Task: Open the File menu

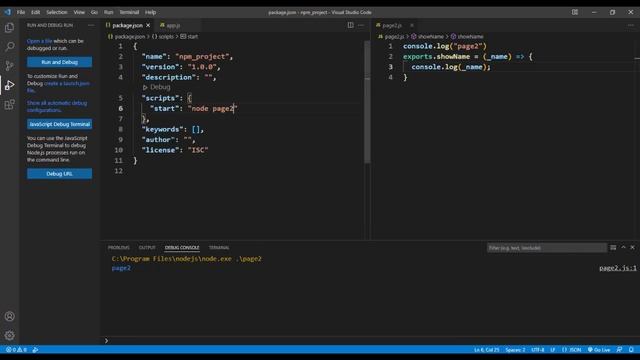Action: click(21, 12)
